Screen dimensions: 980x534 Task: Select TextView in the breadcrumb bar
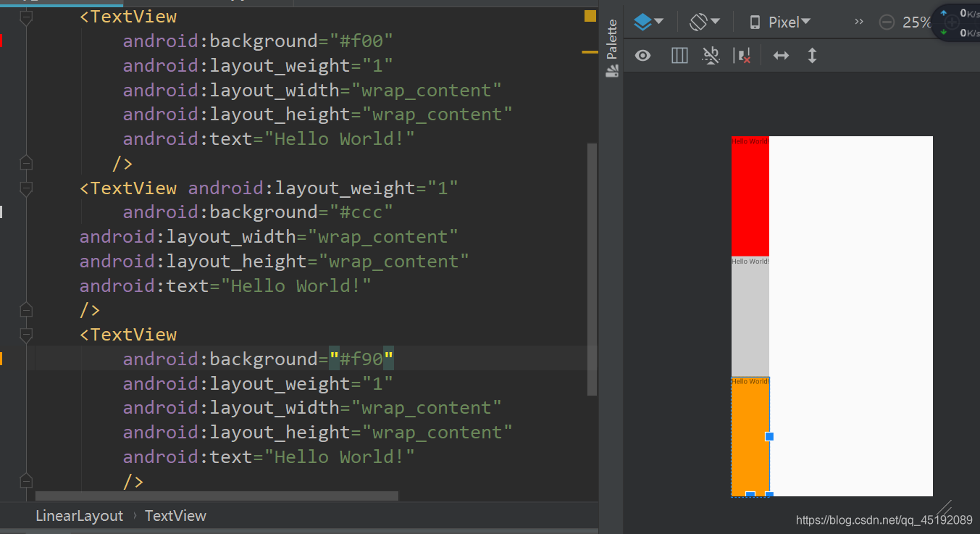click(x=175, y=516)
